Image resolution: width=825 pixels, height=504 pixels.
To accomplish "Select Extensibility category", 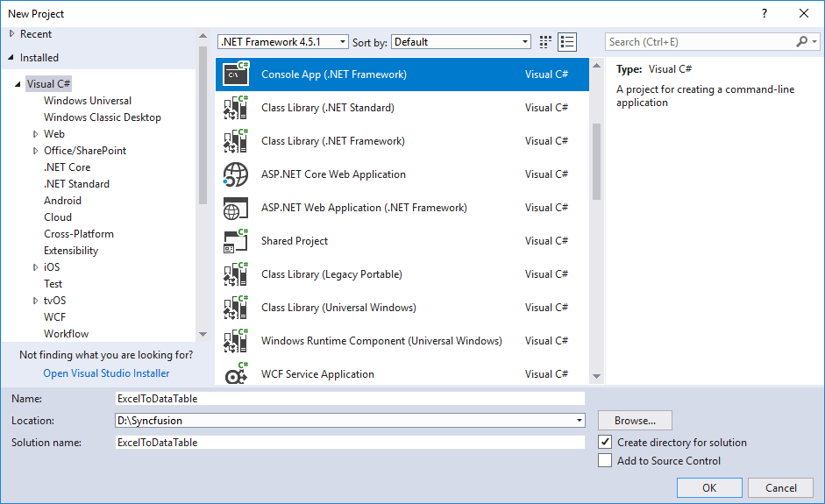I will click(x=71, y=251).
